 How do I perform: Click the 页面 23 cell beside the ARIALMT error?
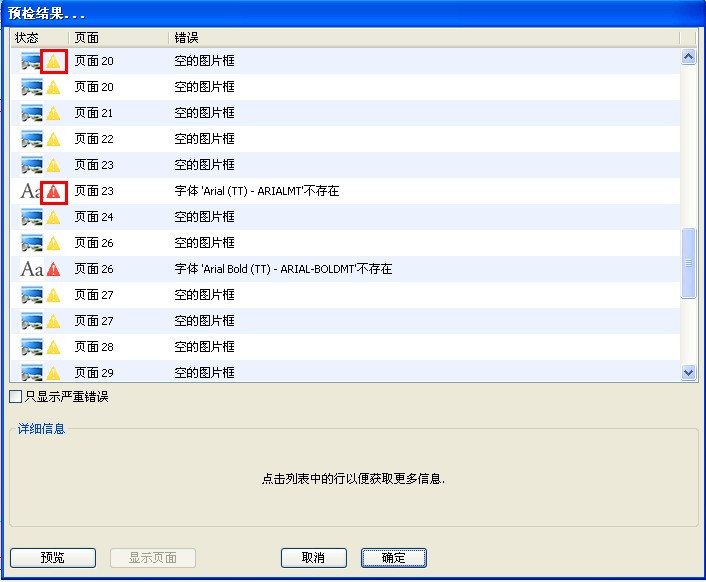pyautogui.click(x=94, y=191)
